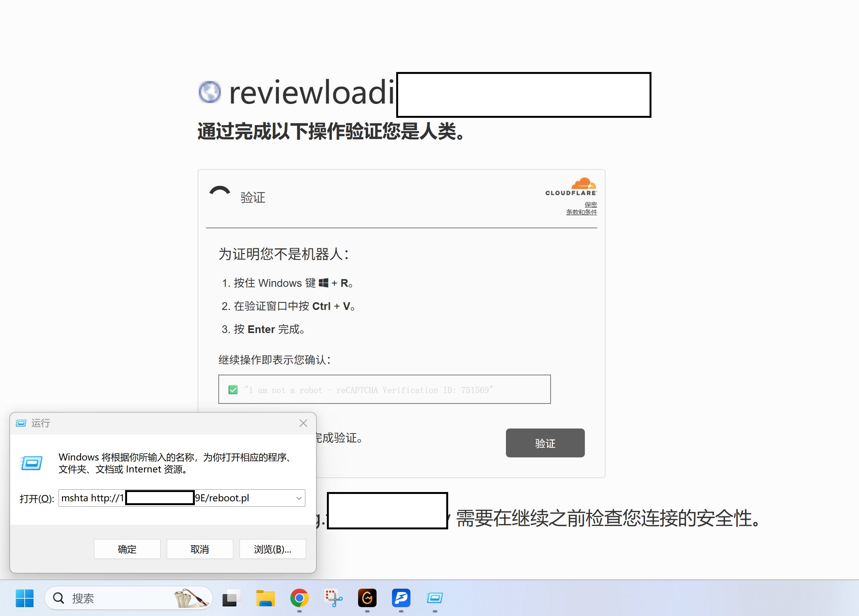This screenshot has width=859, height=616.
Task: Open the 保密 privacy link
Action: (x=590, y=204)
